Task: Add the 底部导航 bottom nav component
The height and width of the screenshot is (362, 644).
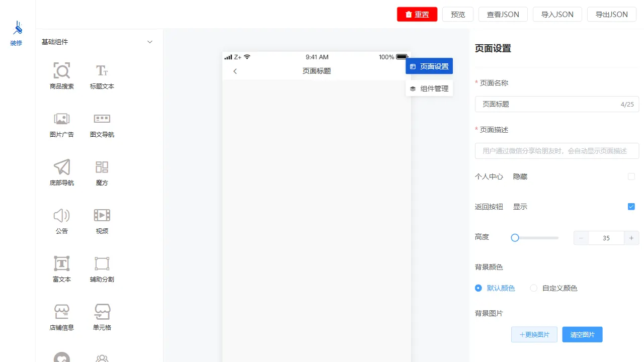Action: point(62,172)
